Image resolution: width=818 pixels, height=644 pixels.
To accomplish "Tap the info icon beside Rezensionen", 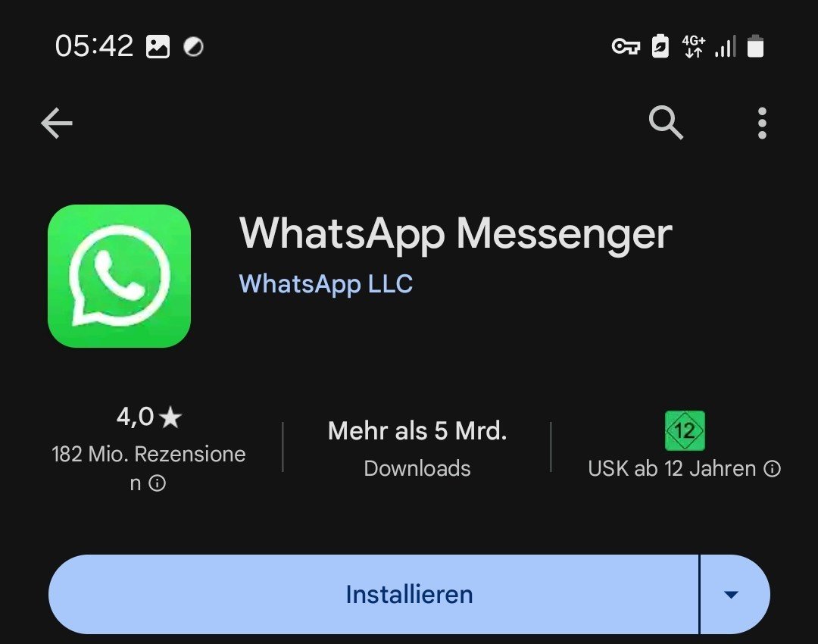I will (157, 483).
